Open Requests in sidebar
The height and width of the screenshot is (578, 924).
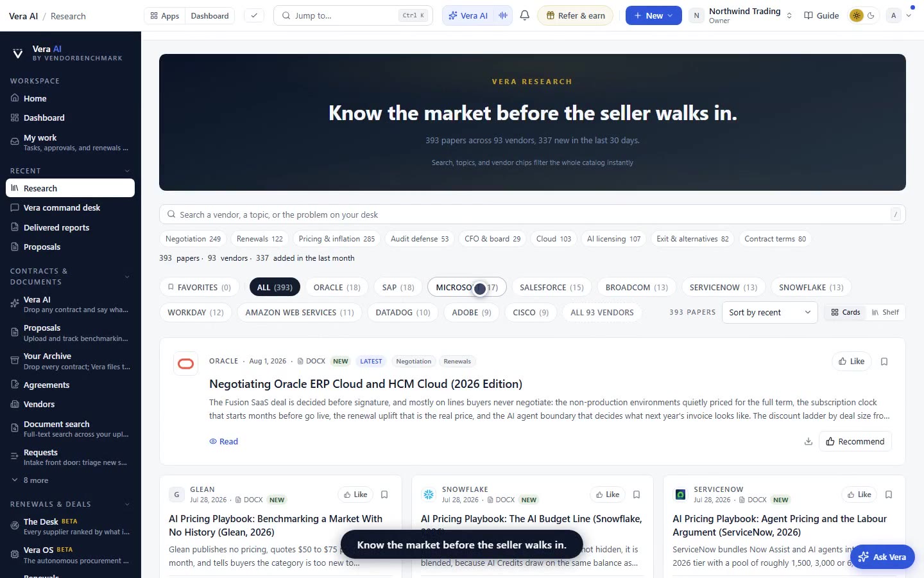pos(71,457)
